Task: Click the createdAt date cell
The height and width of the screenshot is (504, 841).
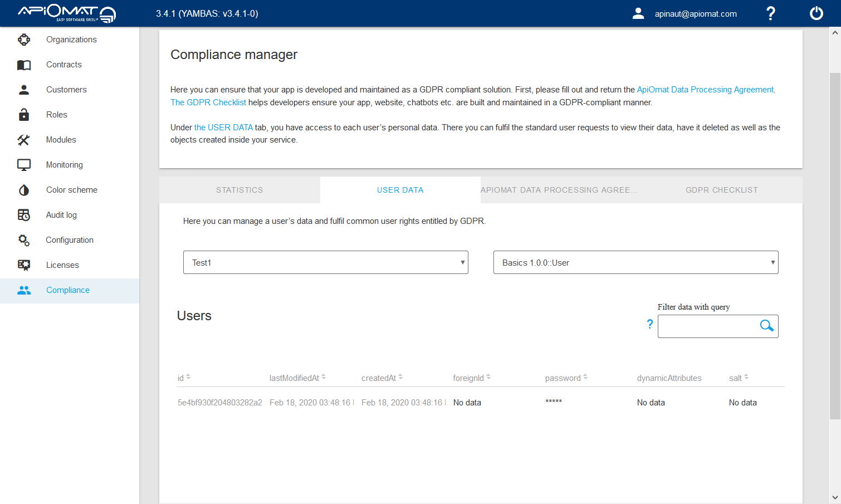Action: coord(402,403)
